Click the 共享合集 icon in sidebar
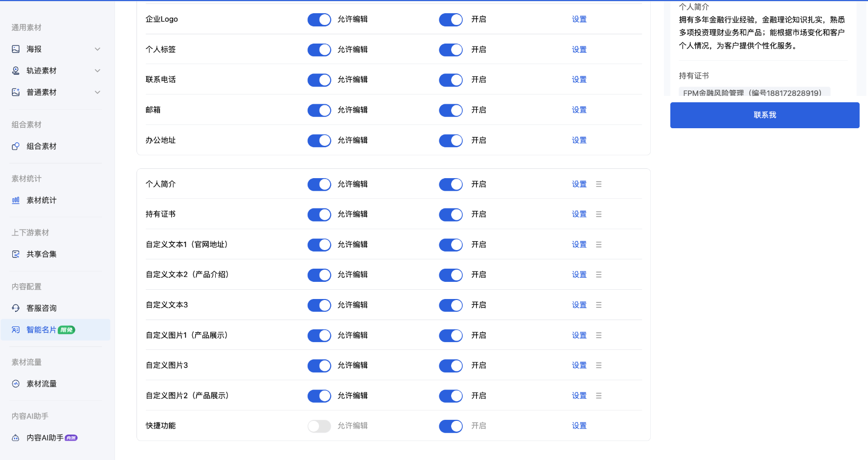This screenshot has width=868, height=460. [x=16, y=254]
